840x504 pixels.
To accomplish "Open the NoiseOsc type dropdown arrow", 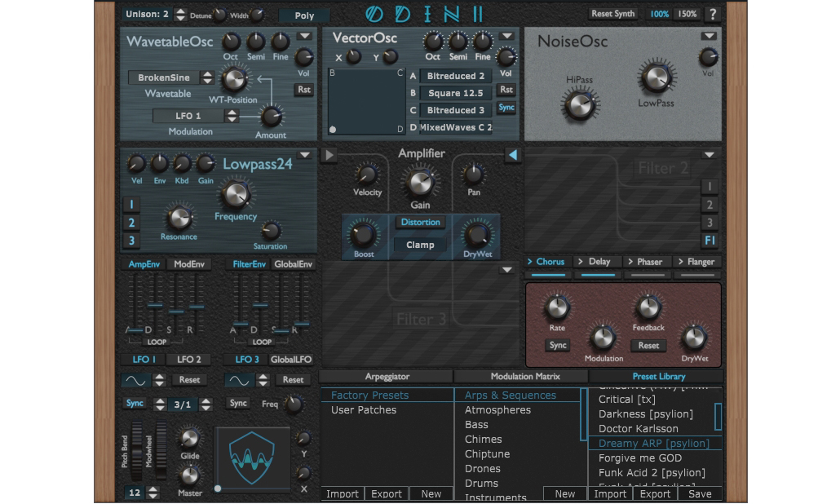I will tap(710, 36).
